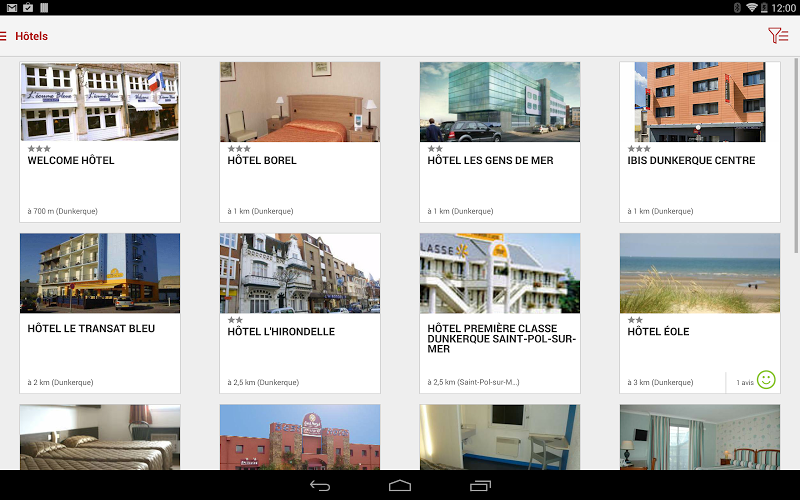
Task: Open the mail notification icon
Action: [x=12, y=8]
